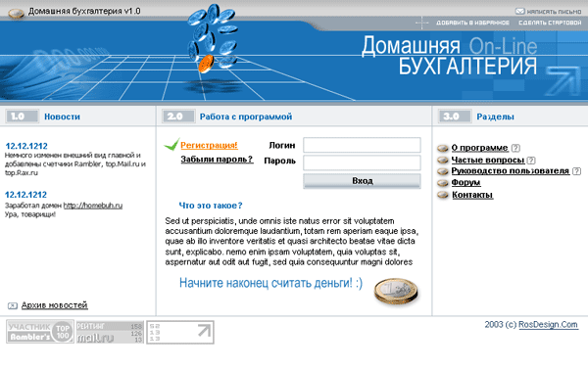The width and height of the screenshot is (588, 369).
Task: Click the 'Работа с программой' section heading
Action: pyautogui.click(x=246, y=116)
